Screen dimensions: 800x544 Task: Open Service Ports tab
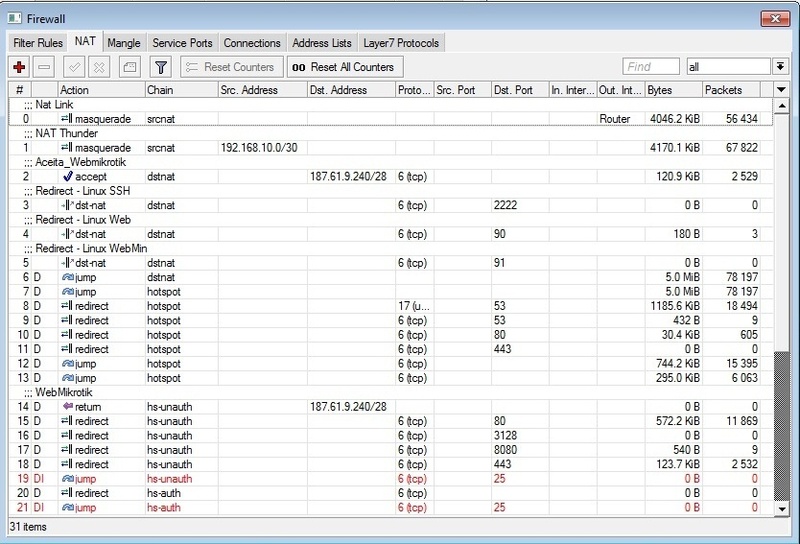pos(182,43)
